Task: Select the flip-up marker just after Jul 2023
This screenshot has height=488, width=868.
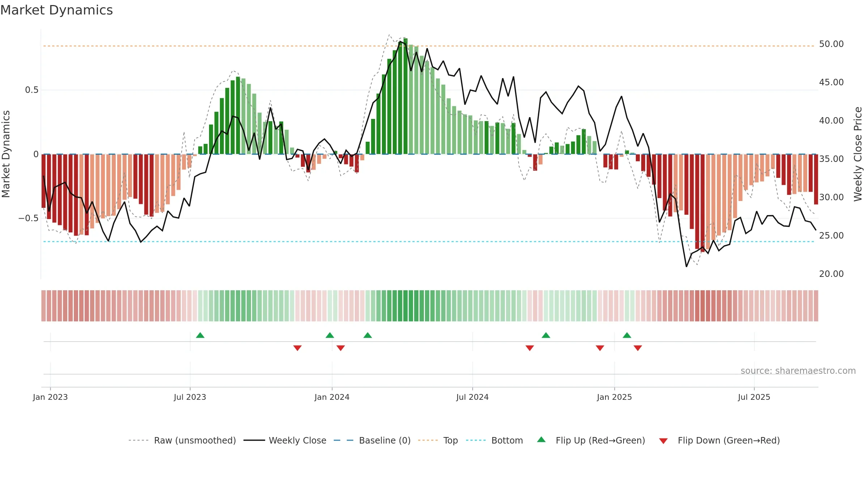Action: click(200, 335)
